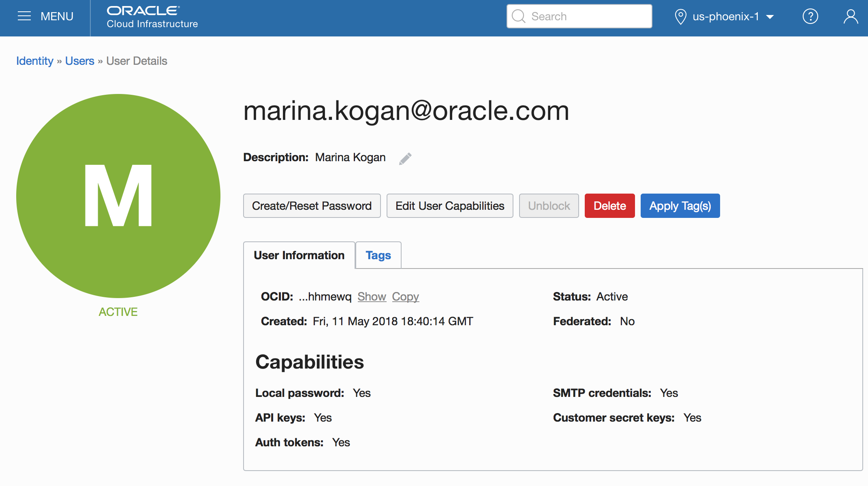Open the hamburger MENU icon
Image resolution: width=868 pixels, height=486 pixels.
24,16
